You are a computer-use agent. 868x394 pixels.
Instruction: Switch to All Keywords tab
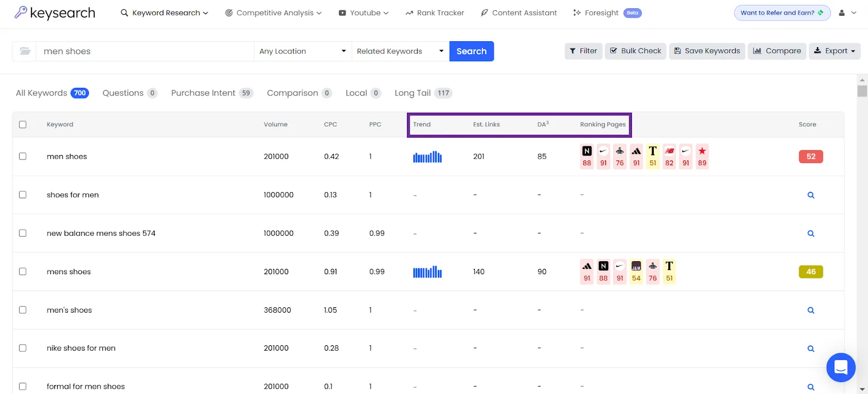click(x=52, y=93)
